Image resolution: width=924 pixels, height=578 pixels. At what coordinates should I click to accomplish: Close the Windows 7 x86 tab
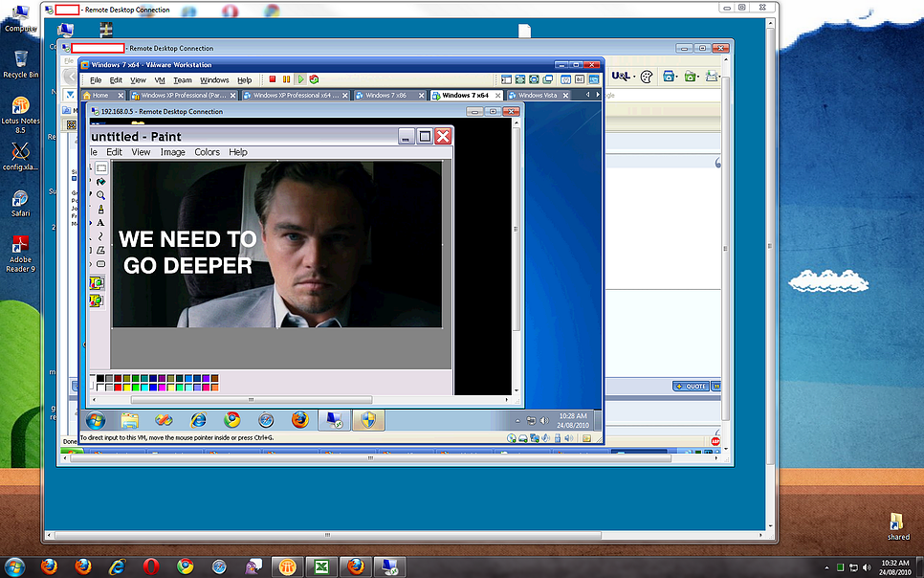pyautogui.click(x=422, y=95)
